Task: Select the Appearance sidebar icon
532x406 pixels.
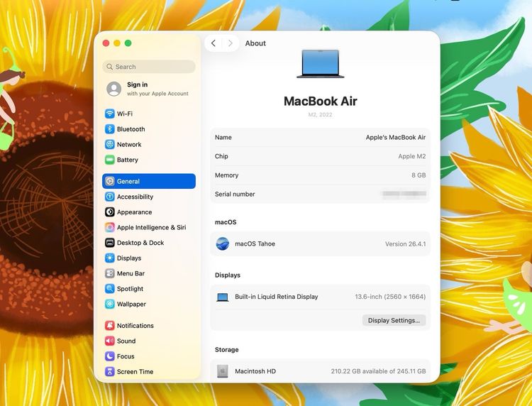Action: tap(109, 212)
